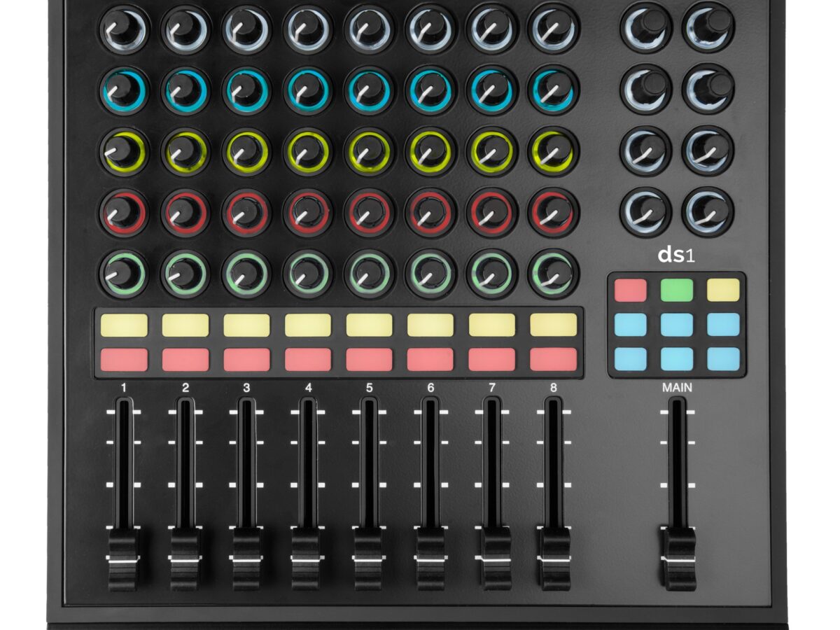840x630 pixels.
Task: Select channel 5 red-ring knob
Action: [370, 212]
